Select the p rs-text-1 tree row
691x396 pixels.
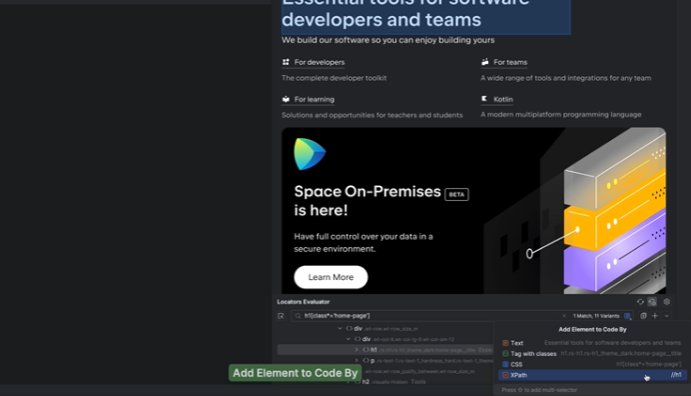click(x=385, y=360)
